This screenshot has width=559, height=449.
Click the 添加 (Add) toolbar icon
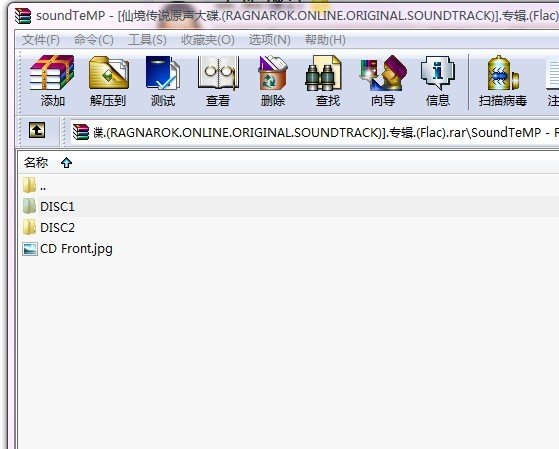(x=52, y=73)
